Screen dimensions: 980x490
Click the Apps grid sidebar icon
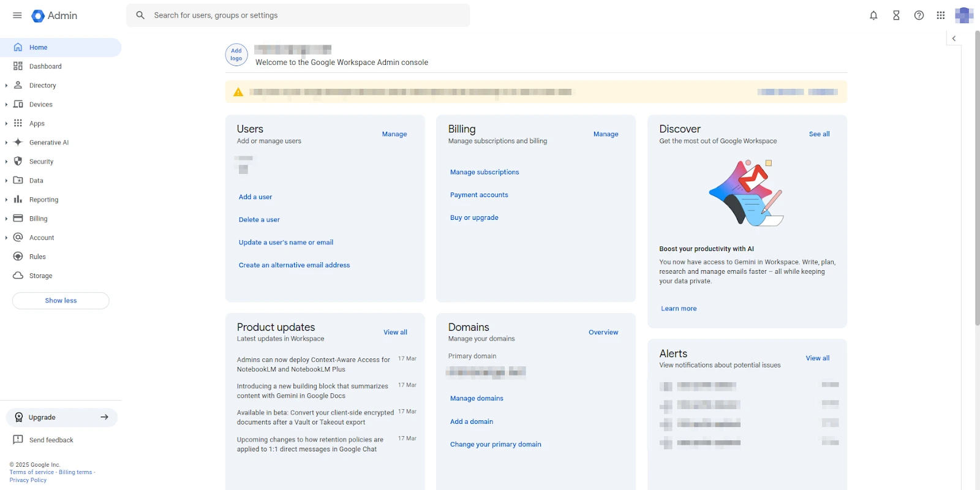(x=18, y=123)
